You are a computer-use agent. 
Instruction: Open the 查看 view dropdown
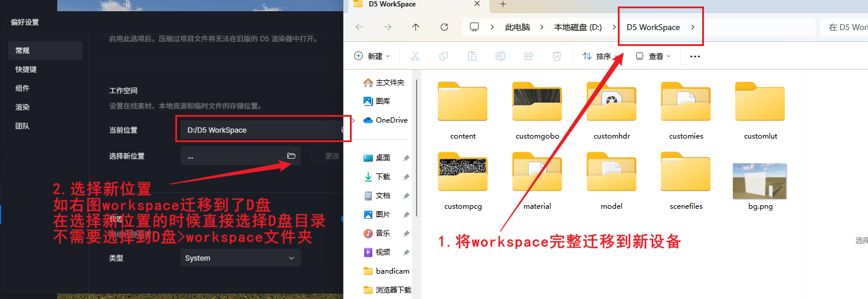click(x=653, y=56)
